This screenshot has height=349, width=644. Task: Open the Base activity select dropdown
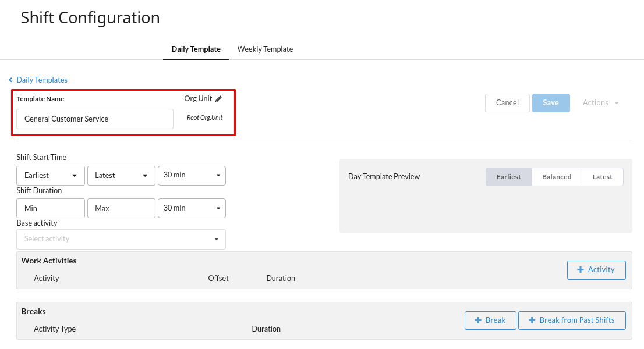(x=121, y=239)
